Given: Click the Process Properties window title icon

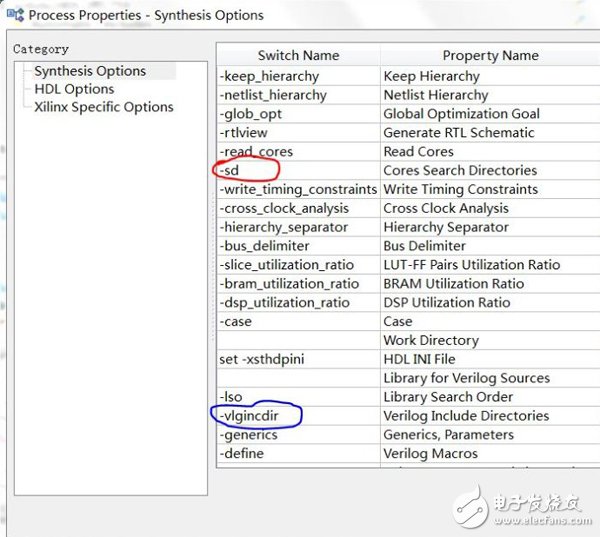Looking at the screenshot, I should click(14, 15).
